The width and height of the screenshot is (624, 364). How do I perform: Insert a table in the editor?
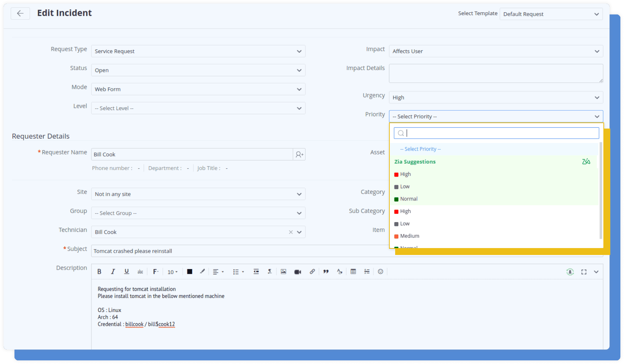353,272
